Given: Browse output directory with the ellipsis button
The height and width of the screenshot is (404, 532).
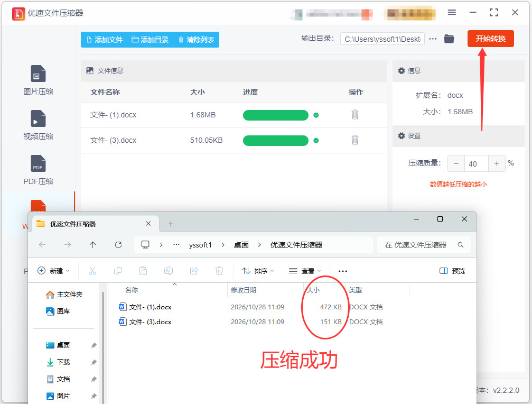Looking at the screenshot, I should [433, 39].
